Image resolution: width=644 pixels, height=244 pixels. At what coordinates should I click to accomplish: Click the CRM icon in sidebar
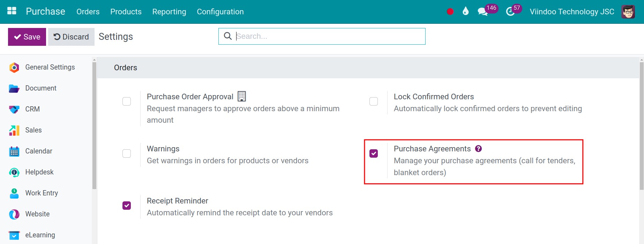[x=14, y=109]
